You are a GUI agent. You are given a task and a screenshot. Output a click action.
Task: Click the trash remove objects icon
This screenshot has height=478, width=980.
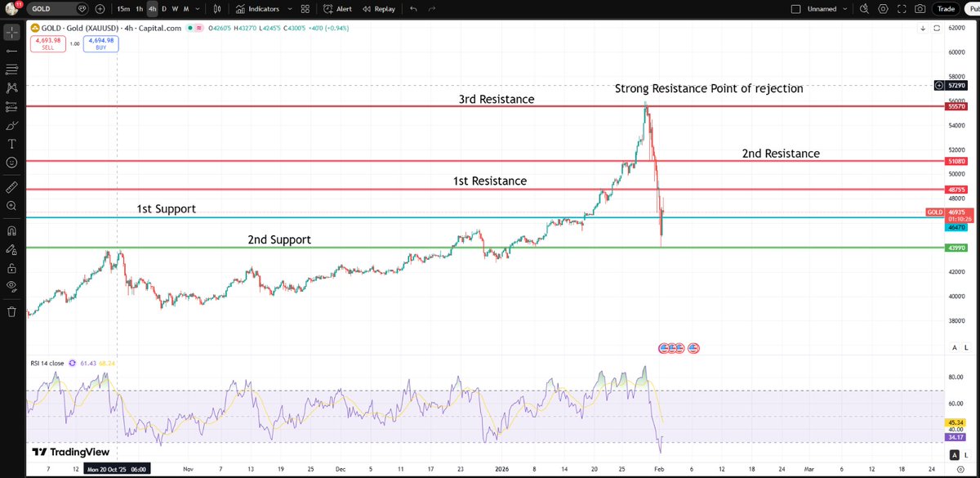point(11,311)
